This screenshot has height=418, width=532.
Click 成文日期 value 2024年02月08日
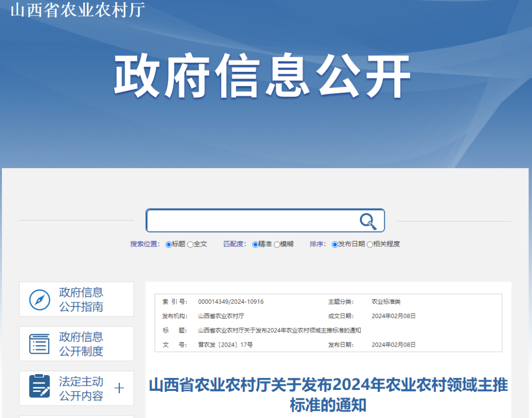(394, 316)
